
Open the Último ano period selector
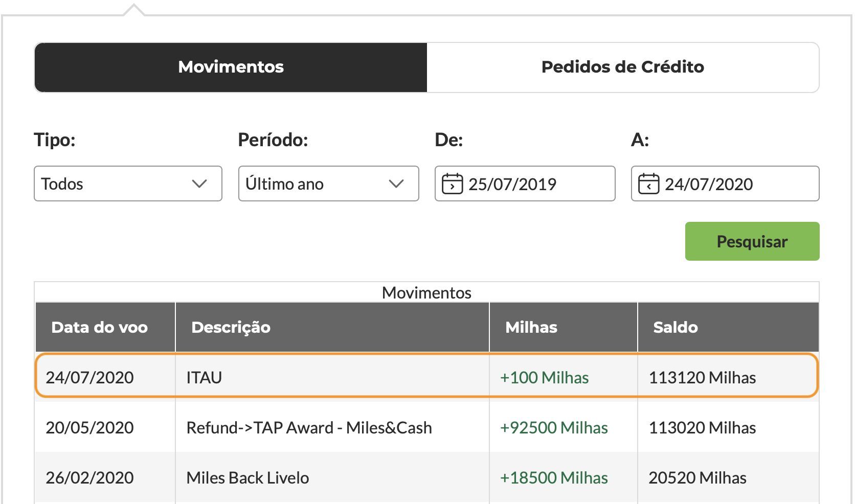(328, 184)
